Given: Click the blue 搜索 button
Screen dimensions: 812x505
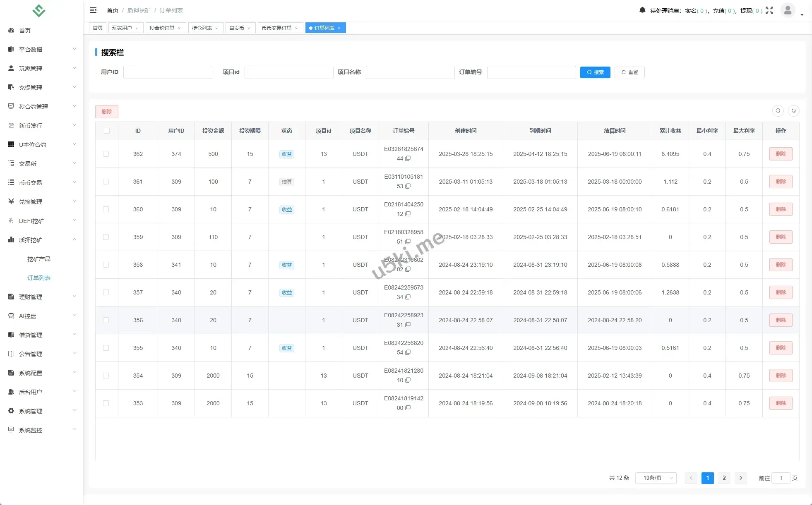Looking at the screenshot, I should pyautogui.click(x=595, y=72).
